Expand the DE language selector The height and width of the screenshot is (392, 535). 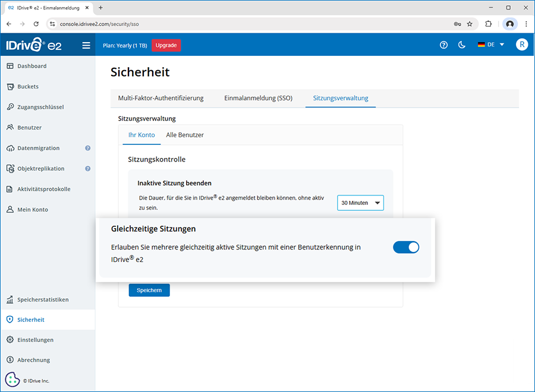(491, 45)
